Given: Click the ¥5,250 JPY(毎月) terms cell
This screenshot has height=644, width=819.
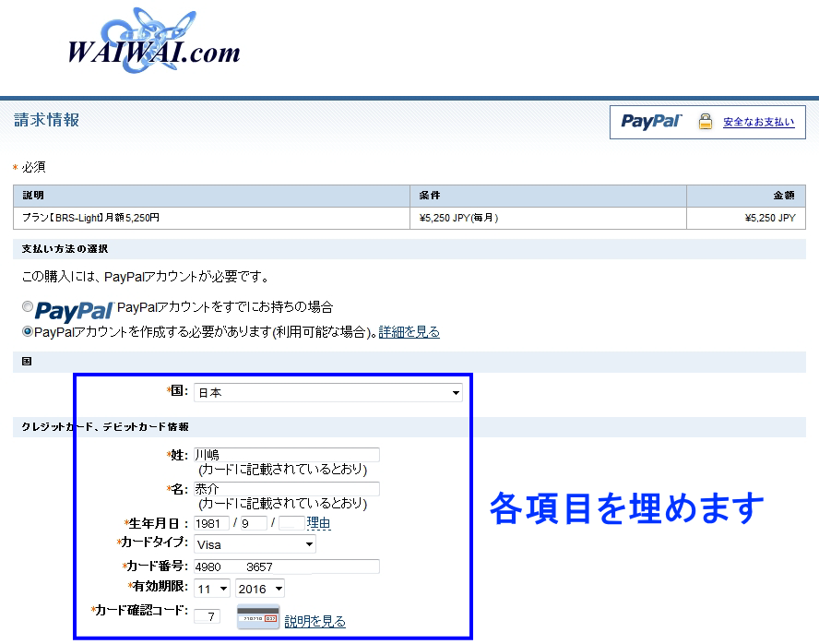Looking at the screenshot, I should 548,218.
